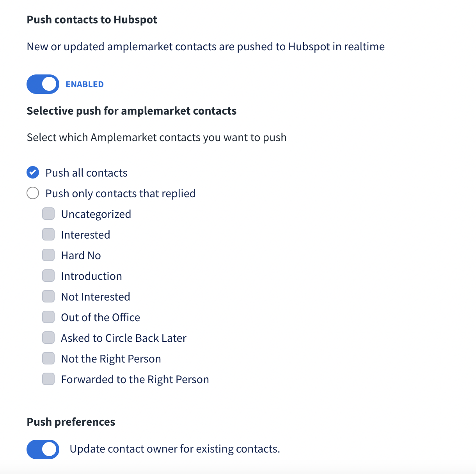The width and height of the screenshot is (476, 474).
Task: Choose Push only contacts that replied option
Action: [33, 193]
